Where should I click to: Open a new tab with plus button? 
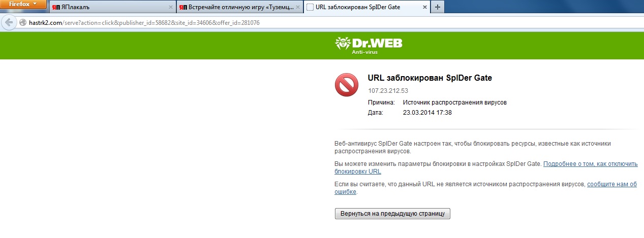coord(438,7)
